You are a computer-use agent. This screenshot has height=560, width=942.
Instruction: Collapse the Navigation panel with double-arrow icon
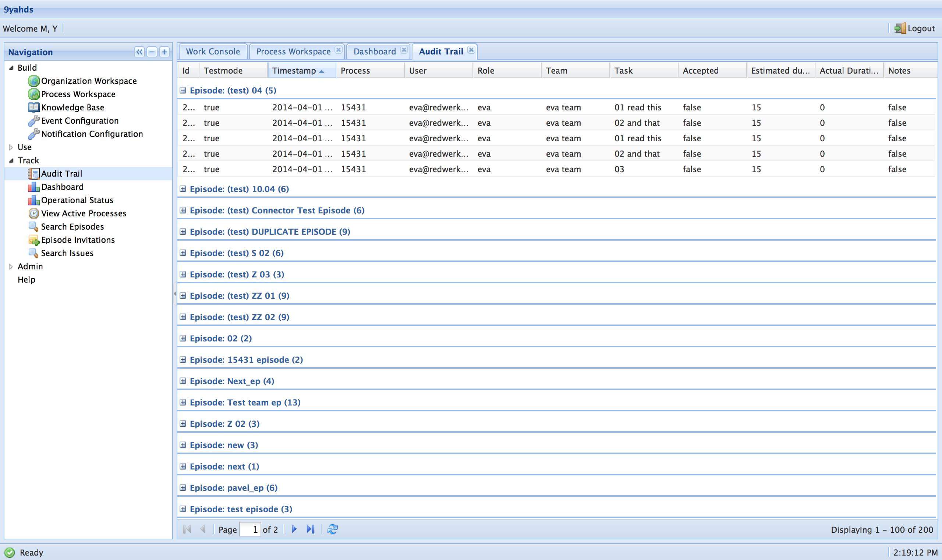pyautogui.click(x=139, y=52)
